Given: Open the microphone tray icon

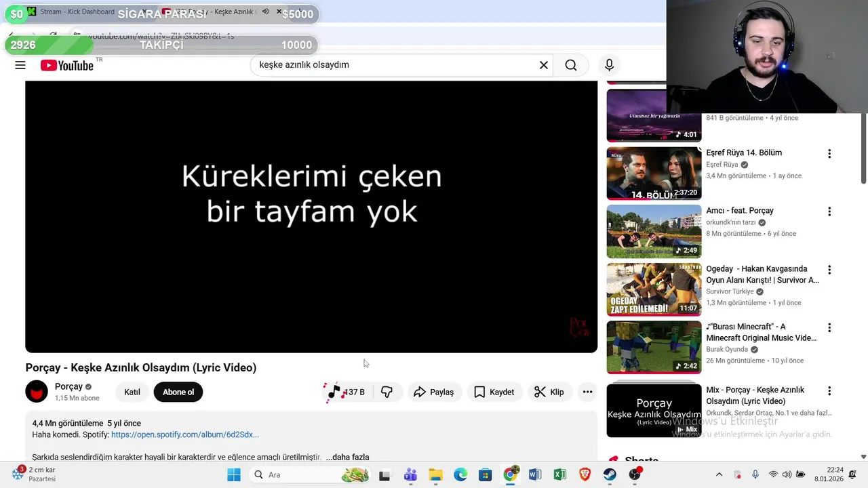Looking at the screenshot, I should point(755,474).
